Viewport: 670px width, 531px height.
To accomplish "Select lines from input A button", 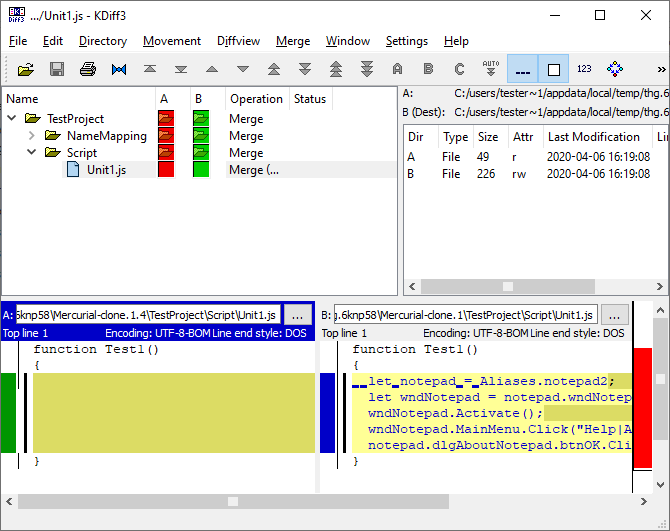I will click(x=397, y=69).
